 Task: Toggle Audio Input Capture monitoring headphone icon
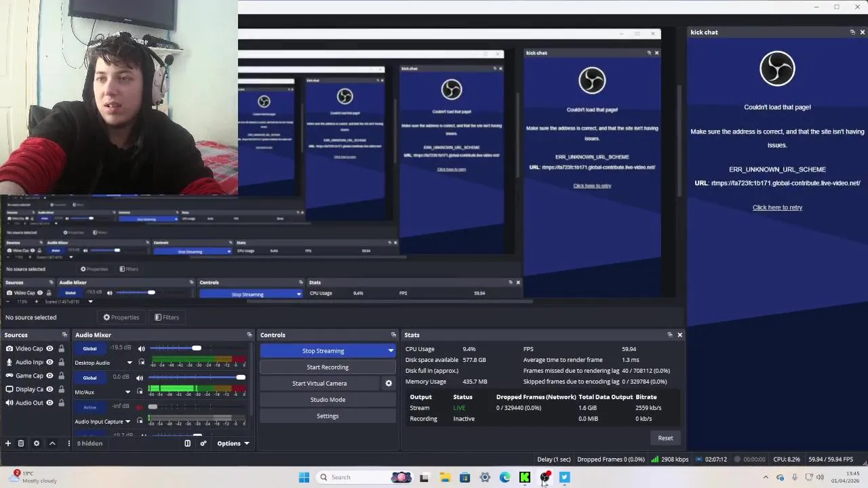tap(140, 421)
